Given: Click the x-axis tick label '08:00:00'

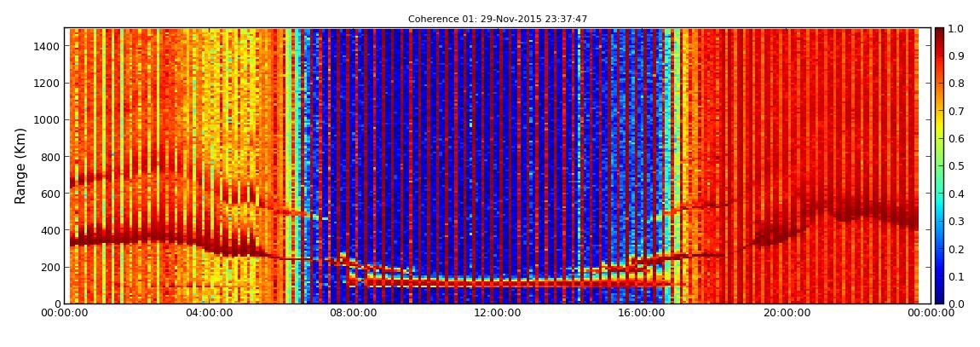Looking at the screenshot, I should tap(353, 313).
